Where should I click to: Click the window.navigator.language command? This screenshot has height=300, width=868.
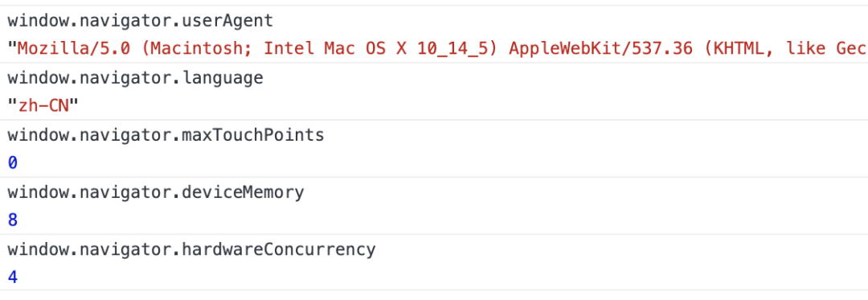[136, 78]
